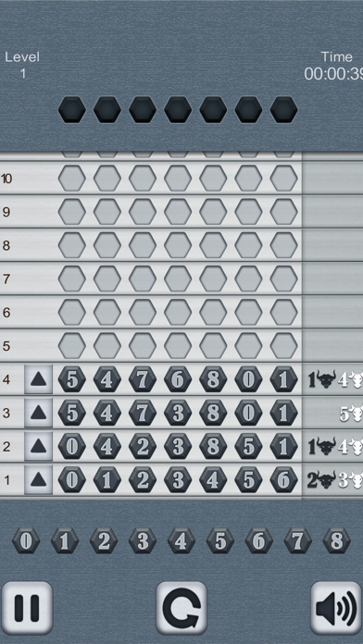Pick digit 4 from the number palette
Image resolution: width=363 pixels, height=644 pixels.
(181, 541)
